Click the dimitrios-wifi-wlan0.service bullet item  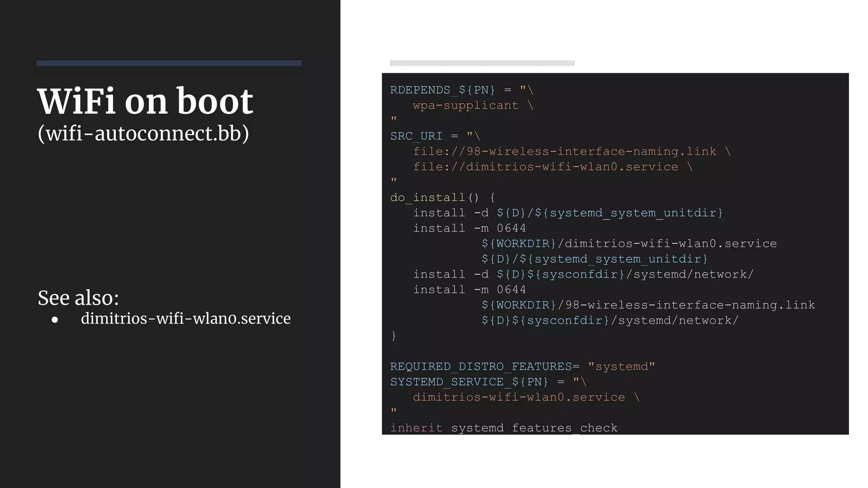(x=186, y=319)
